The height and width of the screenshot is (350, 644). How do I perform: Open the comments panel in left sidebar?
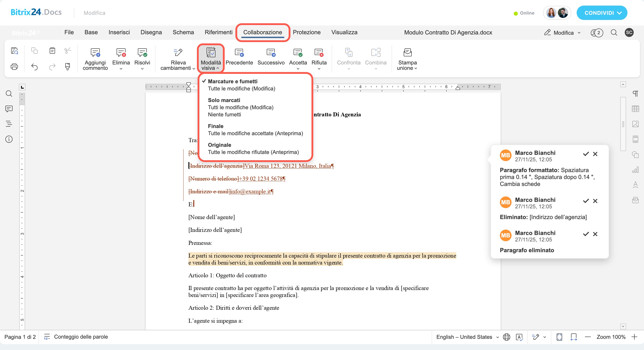coord(9,109)
